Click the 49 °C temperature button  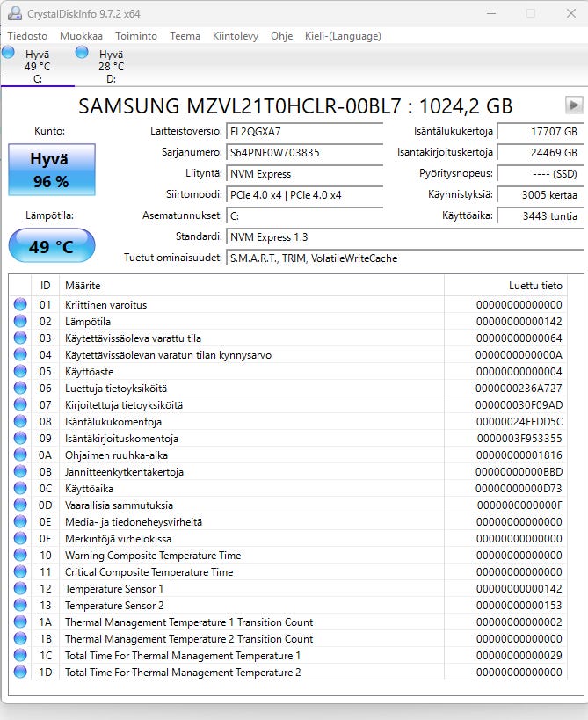[52, 246]
